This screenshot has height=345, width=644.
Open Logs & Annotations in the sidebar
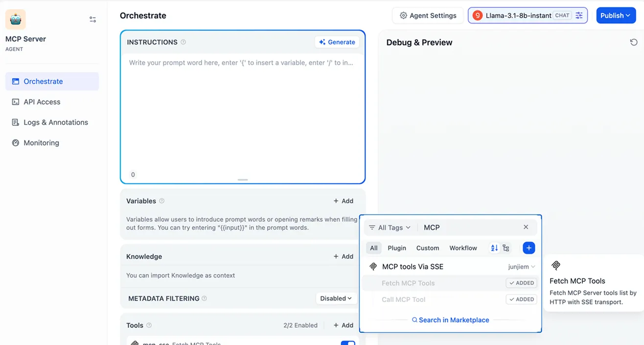click(56, 123)
